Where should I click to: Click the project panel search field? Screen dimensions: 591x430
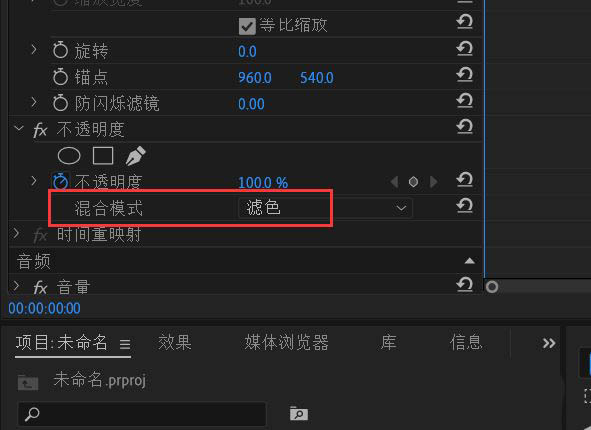point(142,414)
